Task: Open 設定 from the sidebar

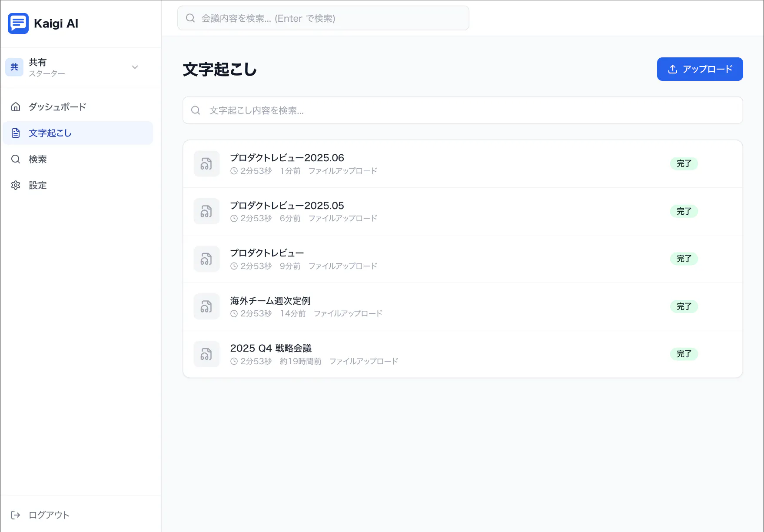Action: (78, 185)
